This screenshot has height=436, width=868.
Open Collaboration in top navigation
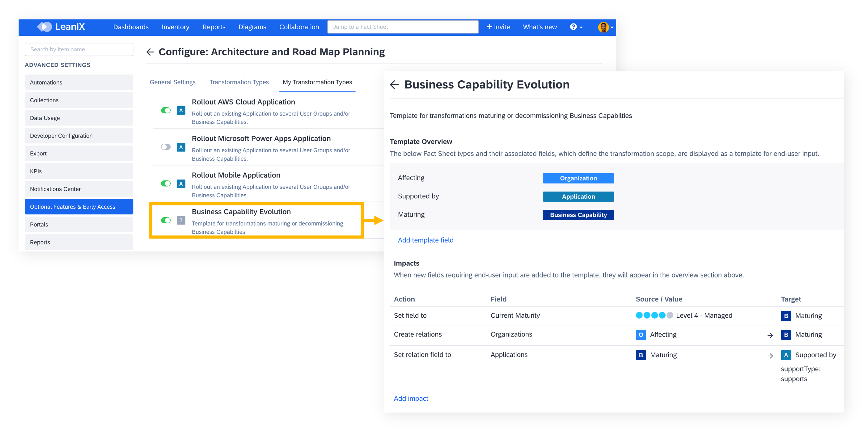[299, 27]
